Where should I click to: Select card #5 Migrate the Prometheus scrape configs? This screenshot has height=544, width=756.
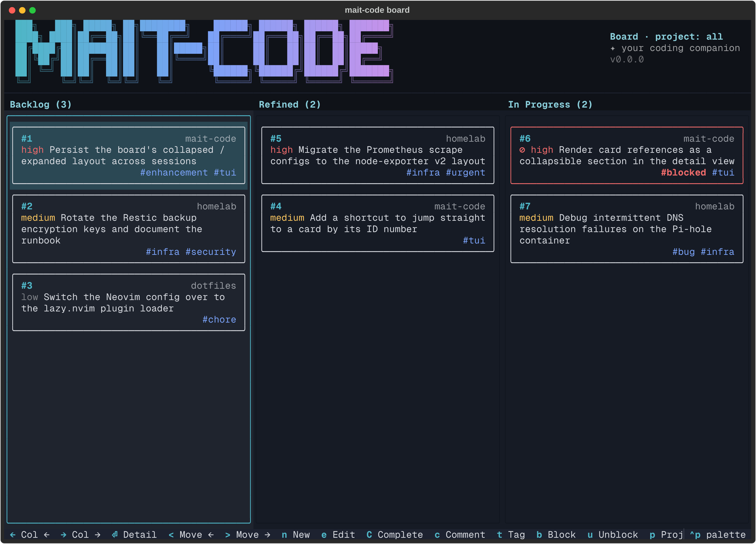[x=378, y=155]
